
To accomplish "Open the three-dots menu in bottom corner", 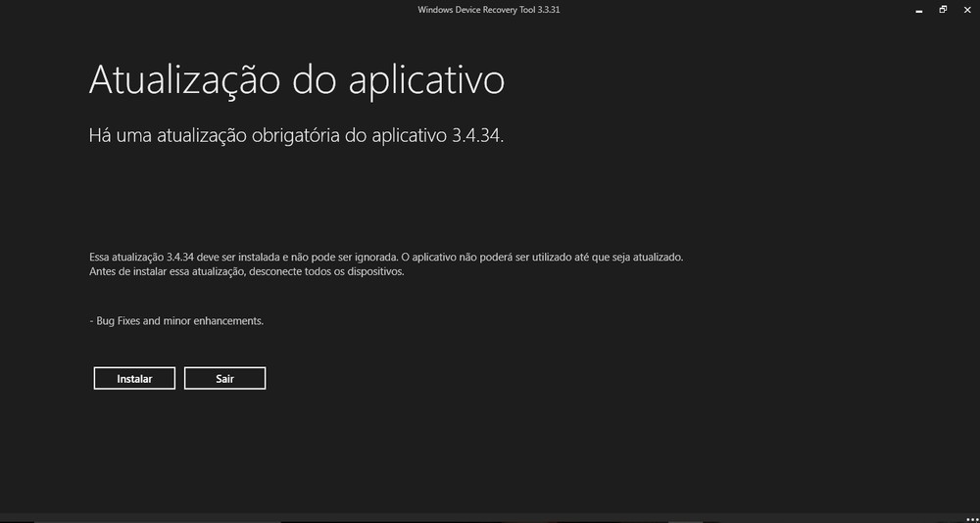I will click(x=973, y=519).
